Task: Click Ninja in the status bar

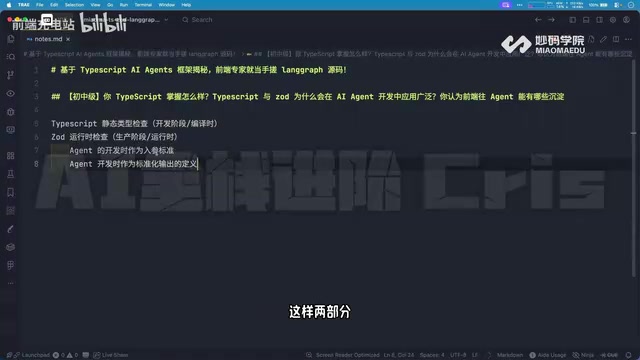Action: pos(583,355)
